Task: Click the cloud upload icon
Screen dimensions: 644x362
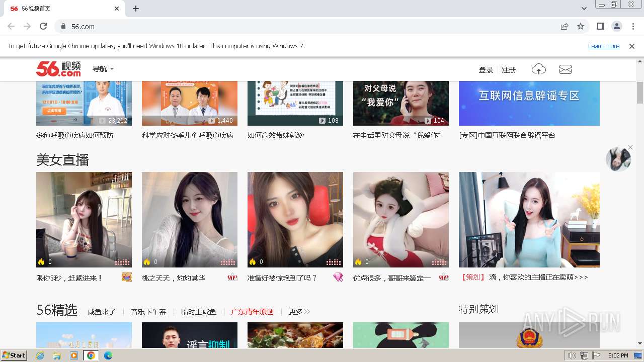Action: [x=538, y=69]
